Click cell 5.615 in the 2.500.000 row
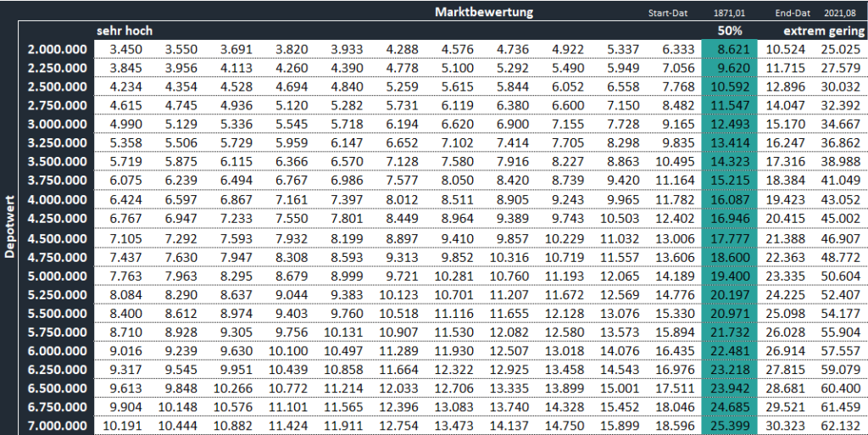This screenshot has height=435, width=868. tap(457, 86)
